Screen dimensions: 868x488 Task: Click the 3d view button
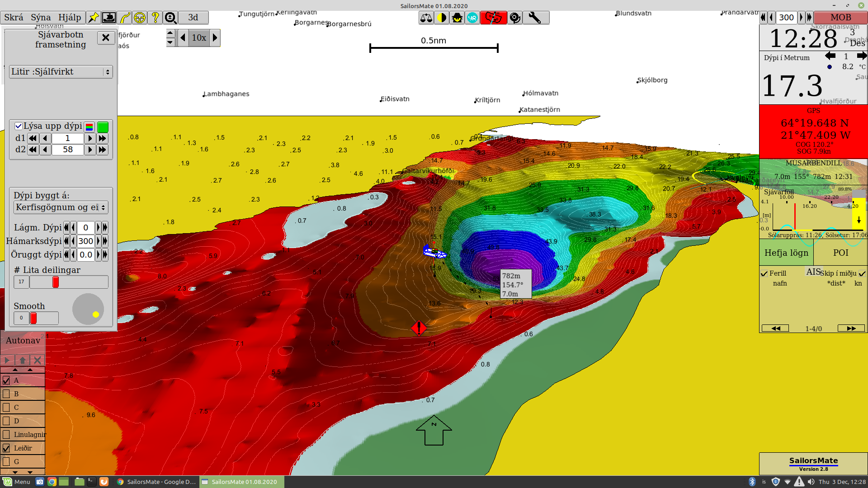coord(193,18)
